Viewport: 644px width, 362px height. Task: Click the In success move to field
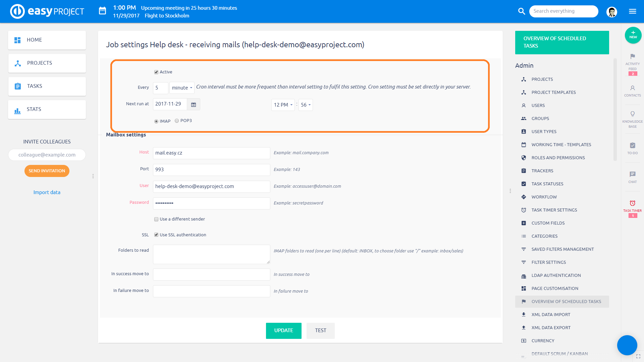point(212,275)
